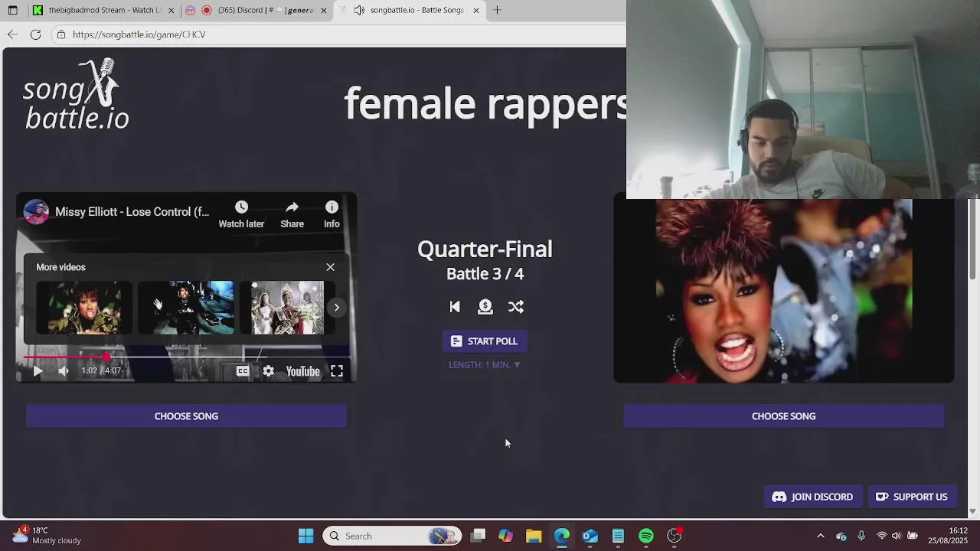Click Join Discord button
The width and height of the screenshot is (980, 551).
click(812, 497)
